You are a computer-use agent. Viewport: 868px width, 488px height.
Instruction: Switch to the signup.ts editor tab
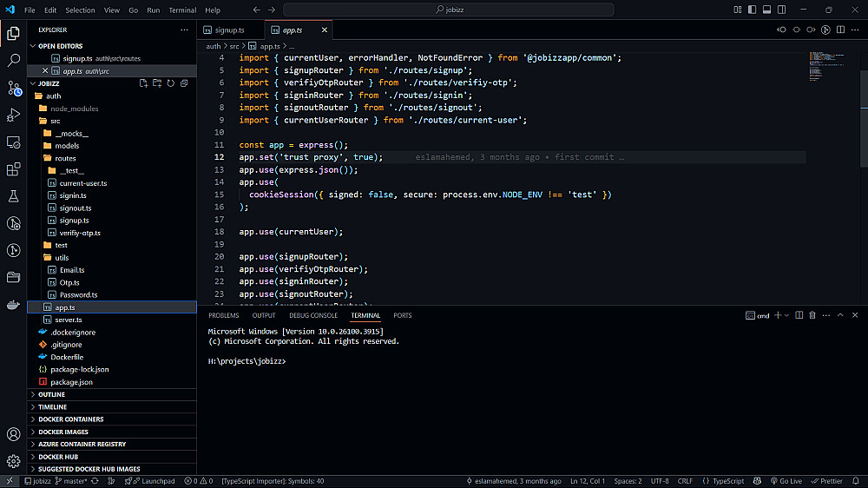coord(229,30)
